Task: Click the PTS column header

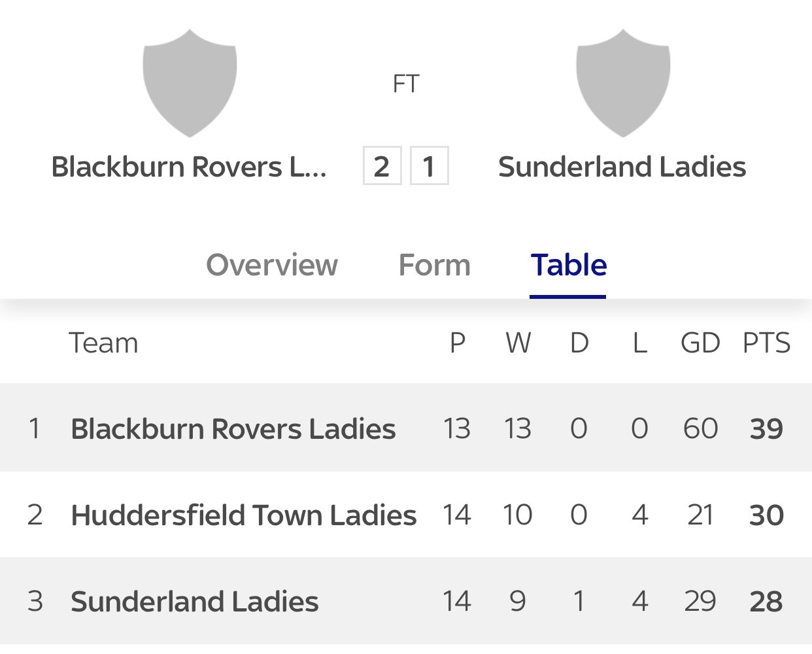Action: [766, 343]
